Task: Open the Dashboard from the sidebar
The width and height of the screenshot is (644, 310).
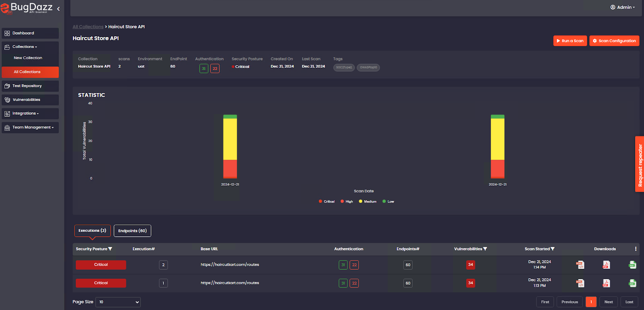Action: (30, 33)
